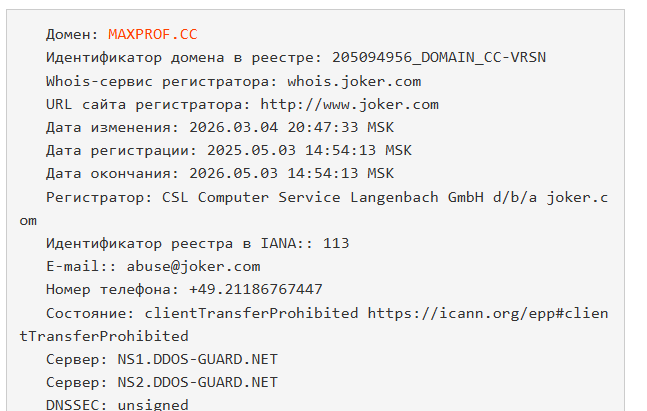Viewport: 647px width, 411px height.
Task: Click the "Номер телефона:" label
Action: point(113,289)
